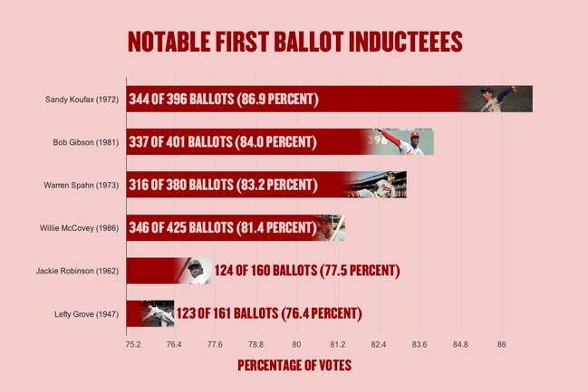Click the 337 of 401 ballots bar
Screen dimensions: 588x392
[x=280, y=141]
